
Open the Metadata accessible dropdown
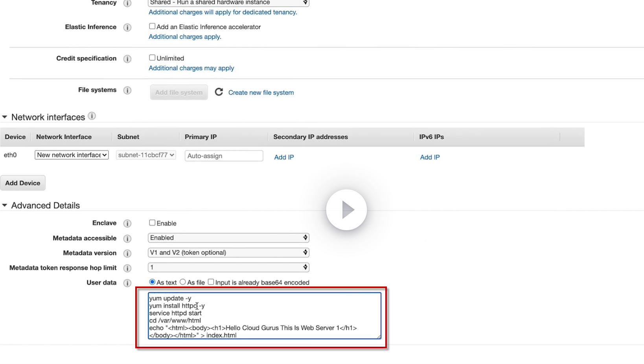(x=228, y=238)
